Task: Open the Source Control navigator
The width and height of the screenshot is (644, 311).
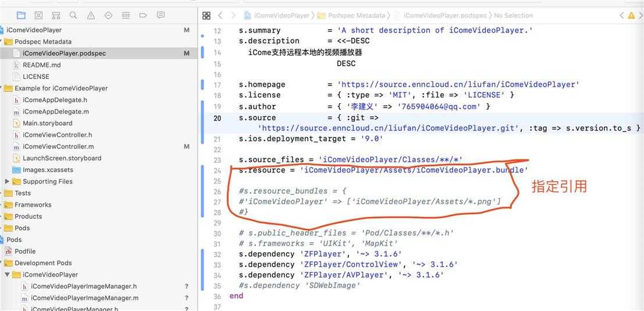Action: click(38, 15)
